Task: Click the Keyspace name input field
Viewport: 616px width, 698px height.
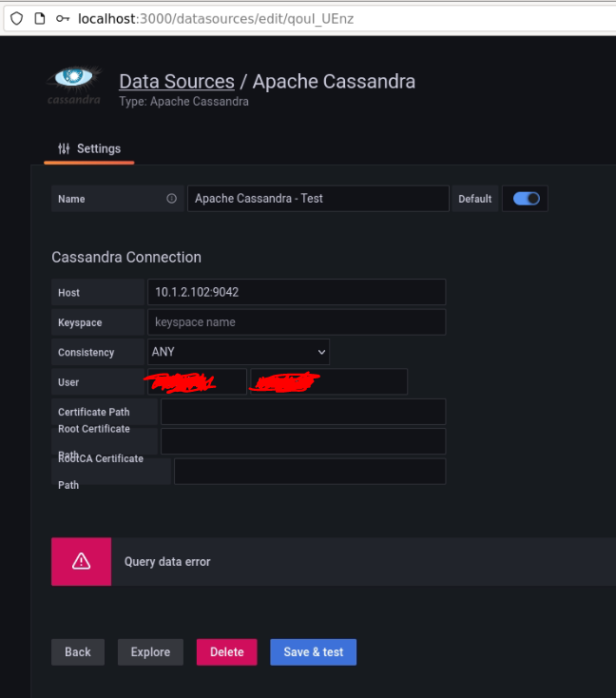Action: (297, 321)
